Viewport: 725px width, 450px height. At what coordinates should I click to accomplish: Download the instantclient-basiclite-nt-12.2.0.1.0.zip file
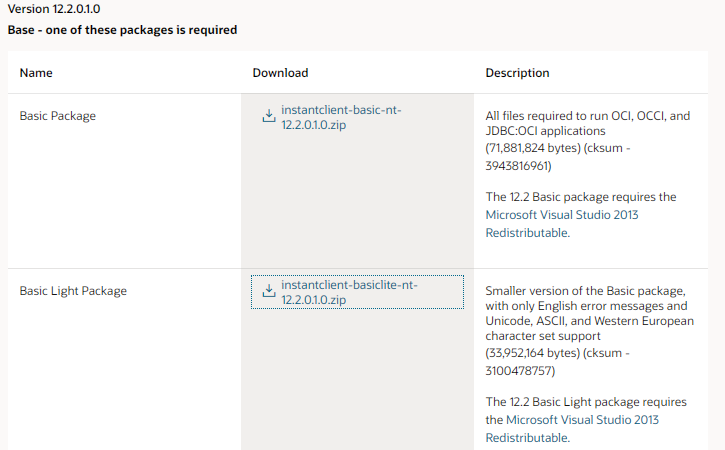(349, 292)
